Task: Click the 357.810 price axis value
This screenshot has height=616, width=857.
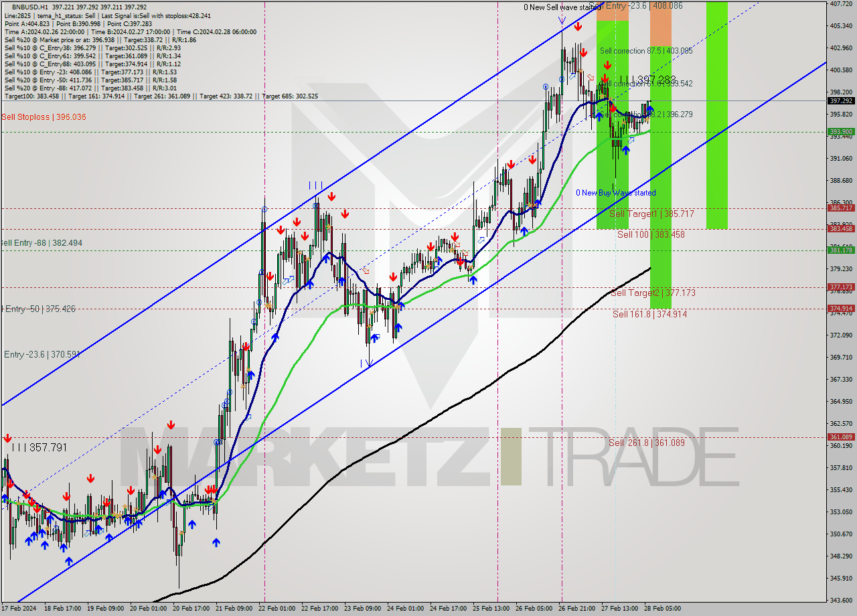Action: (x=841, y=467)
